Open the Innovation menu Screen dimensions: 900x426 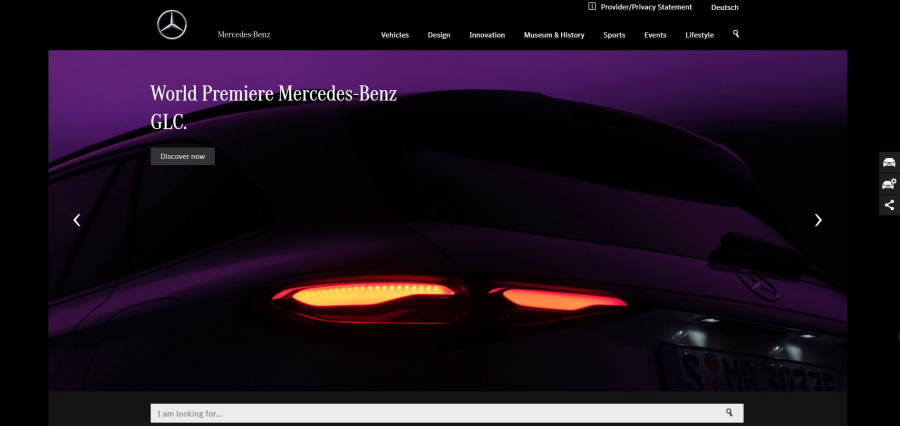click(487, 35)
